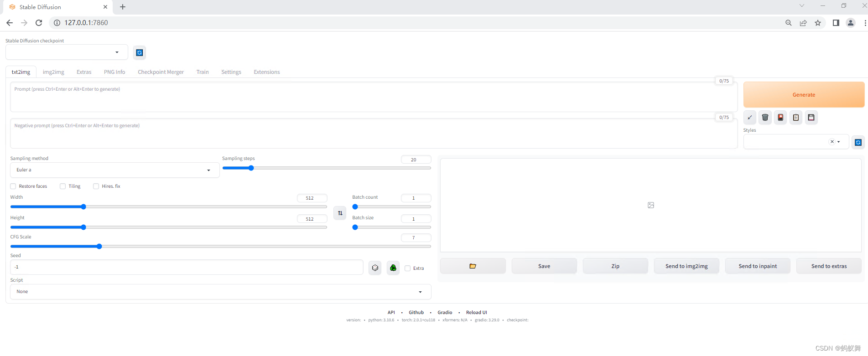Open the browser tab search chevron
Screen dimensions: 868x356
point(802,6)
